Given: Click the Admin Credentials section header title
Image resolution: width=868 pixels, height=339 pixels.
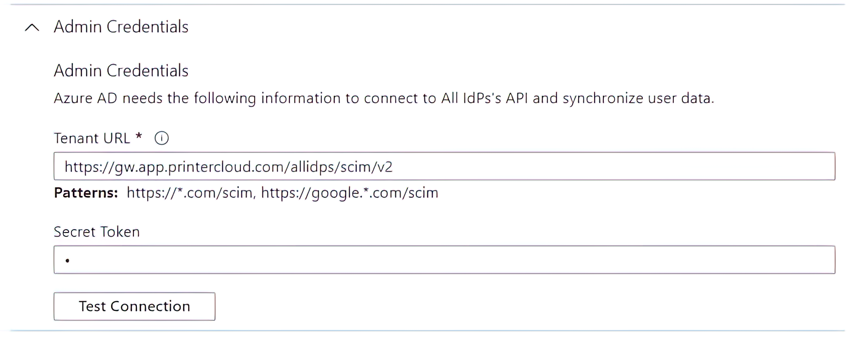Looking at the screenshot, I should [121, 27].
